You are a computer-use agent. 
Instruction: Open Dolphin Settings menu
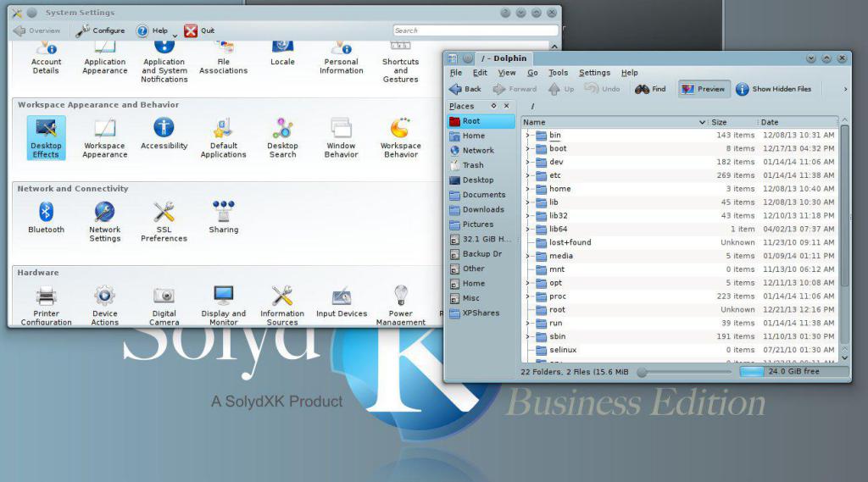tap(594, 73)
